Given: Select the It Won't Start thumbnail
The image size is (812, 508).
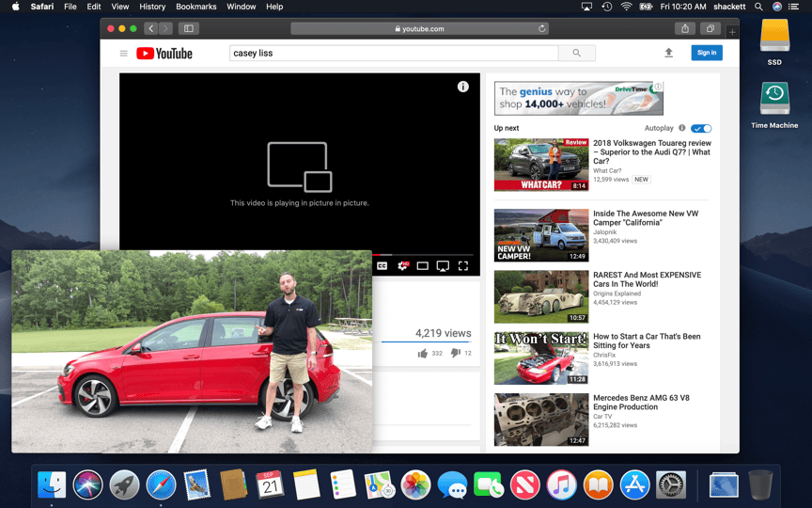Looking at the screenshot, I should (x=541, y=358).
